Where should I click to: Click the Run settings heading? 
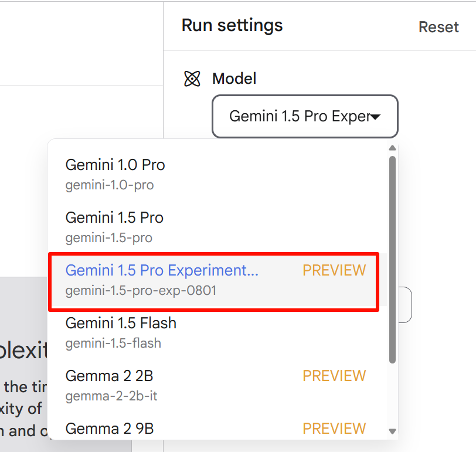click(x=232, y=25)
